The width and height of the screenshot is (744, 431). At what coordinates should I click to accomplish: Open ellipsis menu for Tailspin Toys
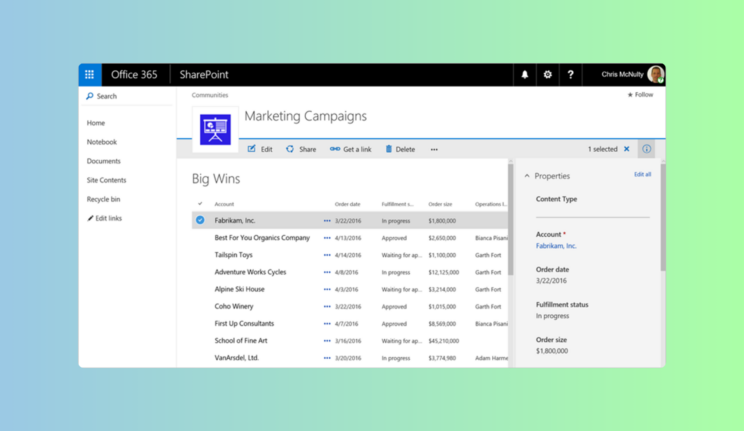[x=327, y=255]
